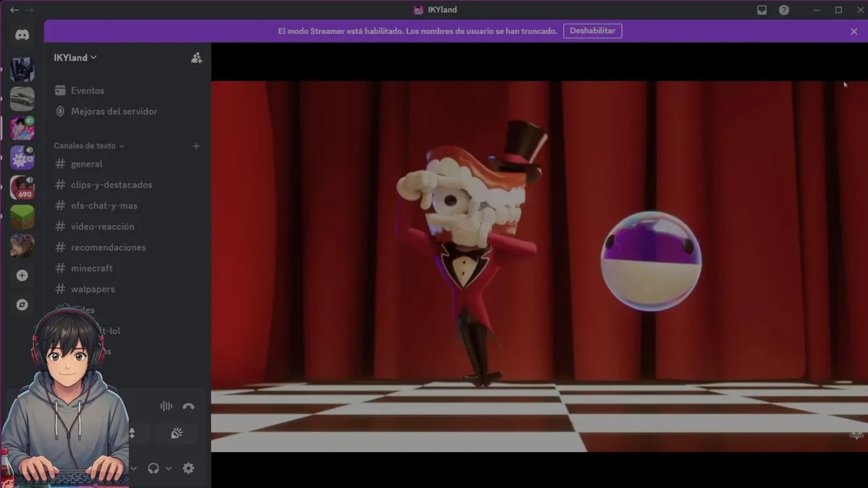Viewport: 868px width, 488px height.
Task: Open the input options arrow left of headphones
Action: pyautogui.click(x=134, y=468)
